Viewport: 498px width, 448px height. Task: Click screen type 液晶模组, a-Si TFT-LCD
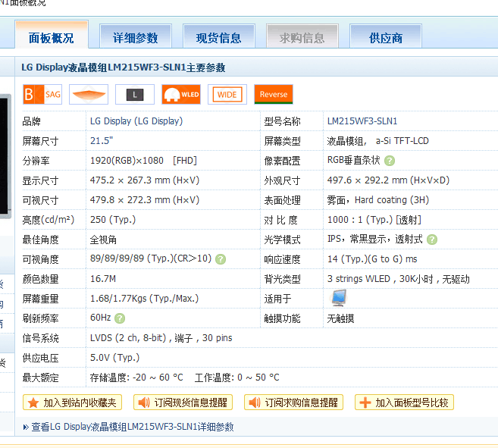tap(378, 141)
